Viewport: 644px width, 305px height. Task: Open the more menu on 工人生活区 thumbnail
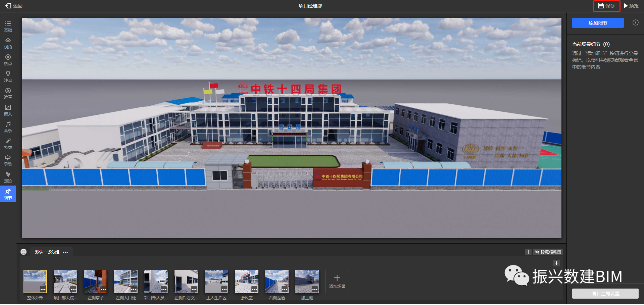[x=224, y=290]
